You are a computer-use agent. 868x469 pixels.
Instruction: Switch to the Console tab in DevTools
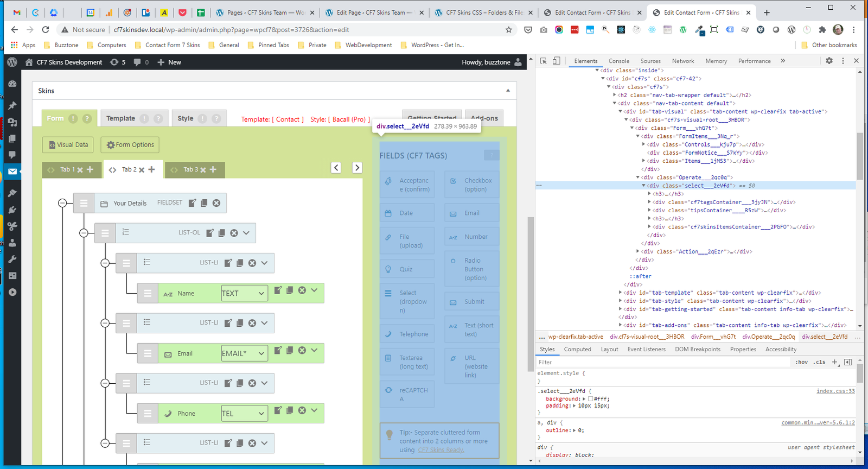[618, 61]
